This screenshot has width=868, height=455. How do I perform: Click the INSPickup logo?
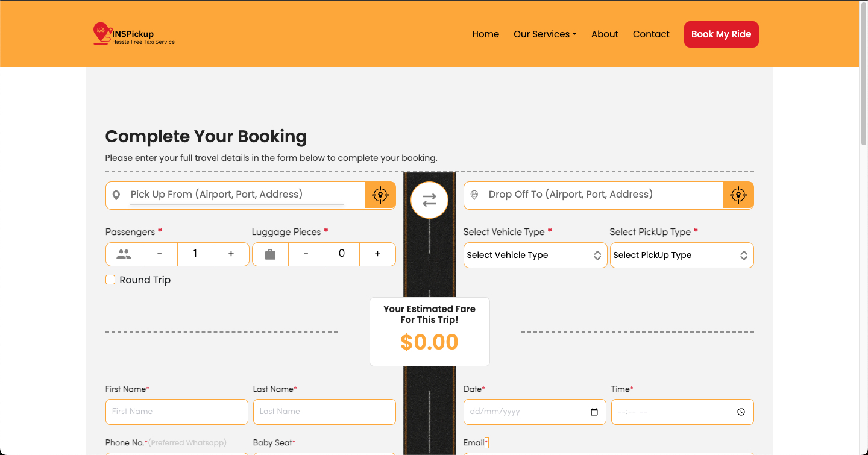pyautogui.click(x=134, y=34)
